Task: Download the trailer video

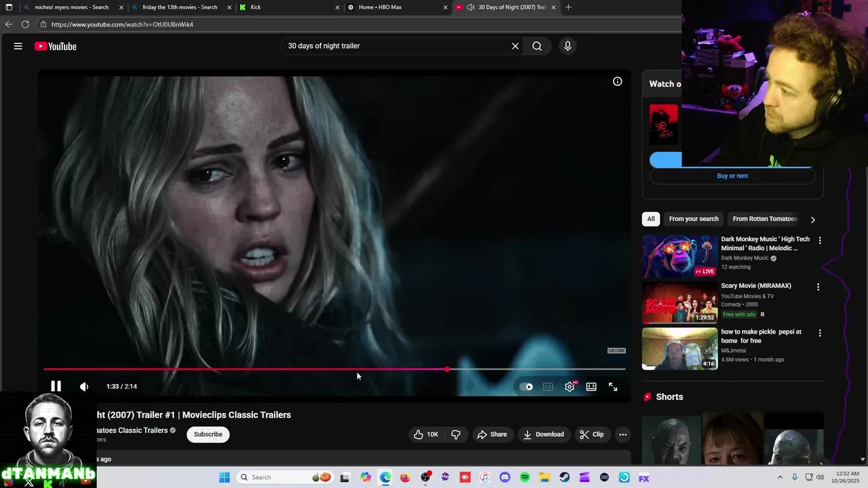Action: pos(544,434)
